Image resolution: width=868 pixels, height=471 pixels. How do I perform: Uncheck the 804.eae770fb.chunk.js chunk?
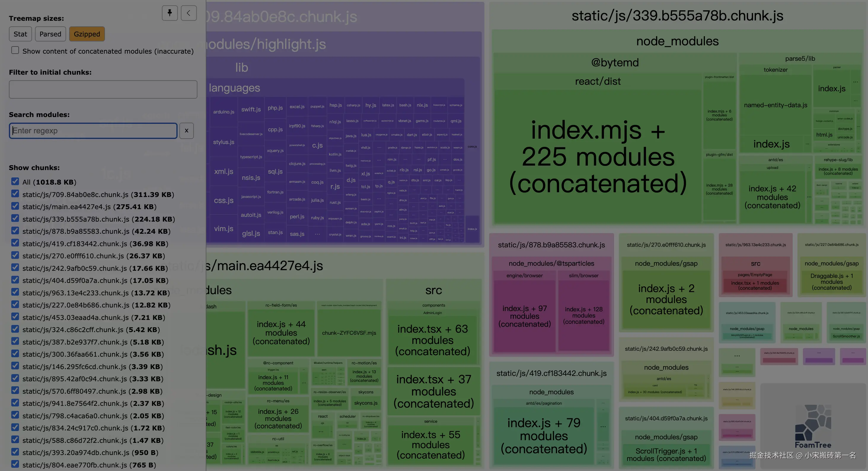15,464
